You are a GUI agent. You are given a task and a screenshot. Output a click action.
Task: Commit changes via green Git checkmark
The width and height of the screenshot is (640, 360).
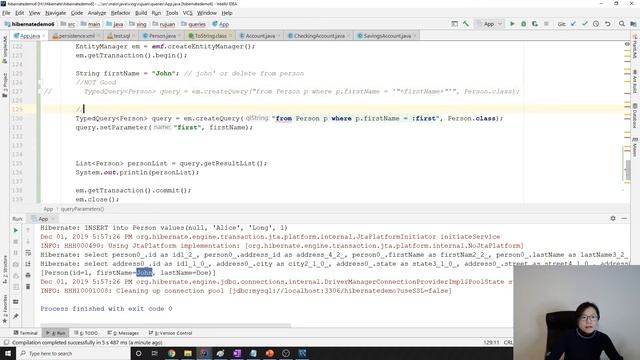tap(585, 24)
